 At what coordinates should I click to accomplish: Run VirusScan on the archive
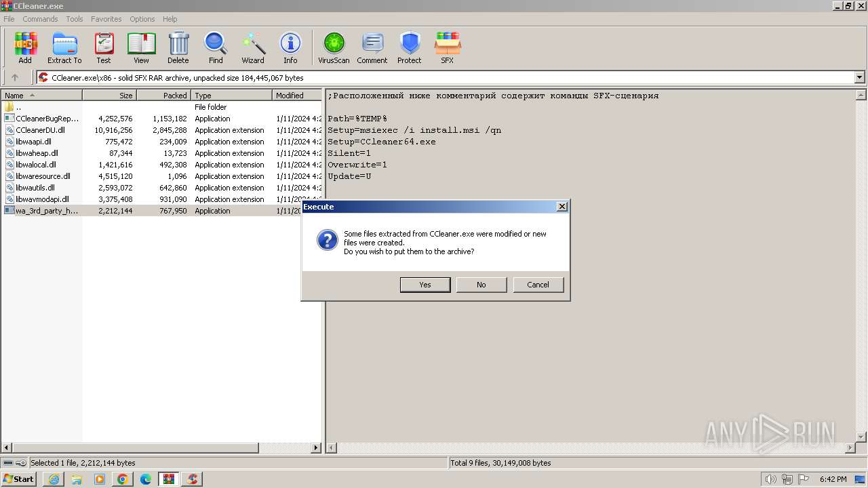(334, 48)
